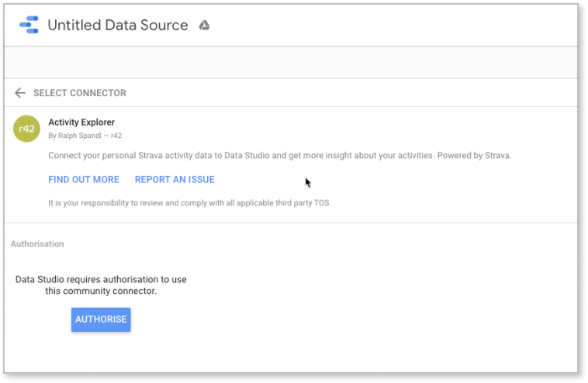Click the Google Drive icon beside title
This screenshot has height=383, width=588.
point(204,26)
